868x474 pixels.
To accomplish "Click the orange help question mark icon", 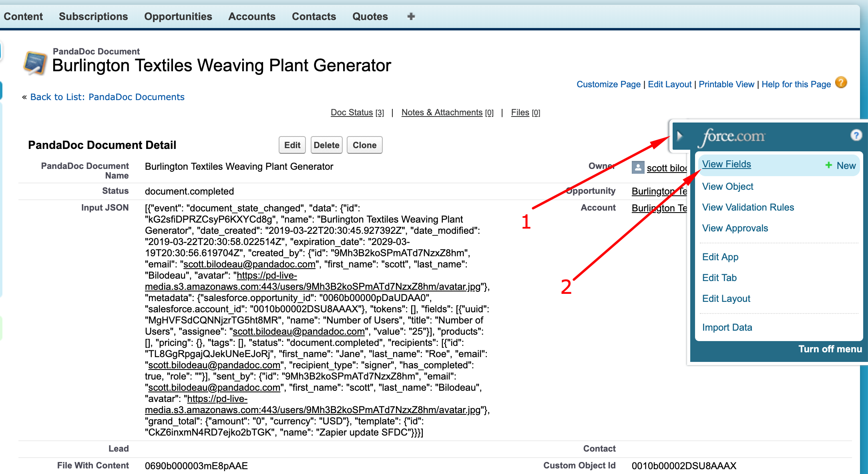I will click(x=841, y=82).
